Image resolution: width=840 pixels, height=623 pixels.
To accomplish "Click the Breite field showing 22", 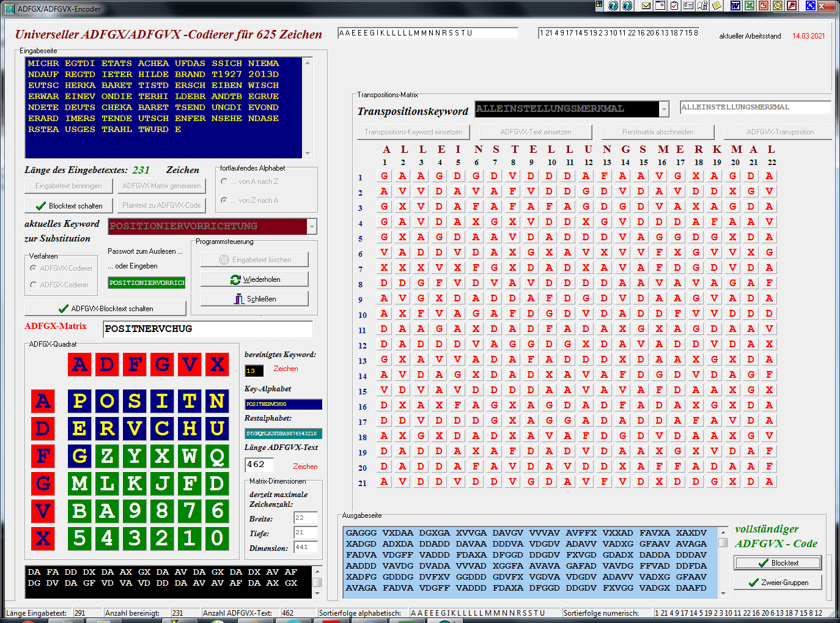I will [306, 518].
